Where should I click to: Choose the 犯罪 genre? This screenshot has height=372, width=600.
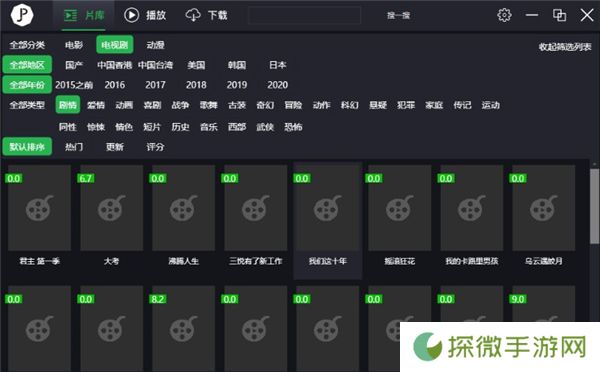(x=406, y=104)
